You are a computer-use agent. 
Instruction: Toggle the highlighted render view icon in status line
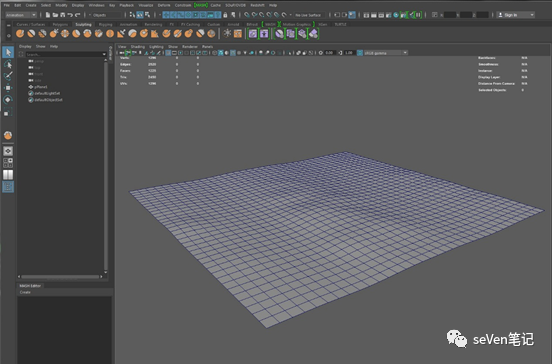click(x=352, y=15)
